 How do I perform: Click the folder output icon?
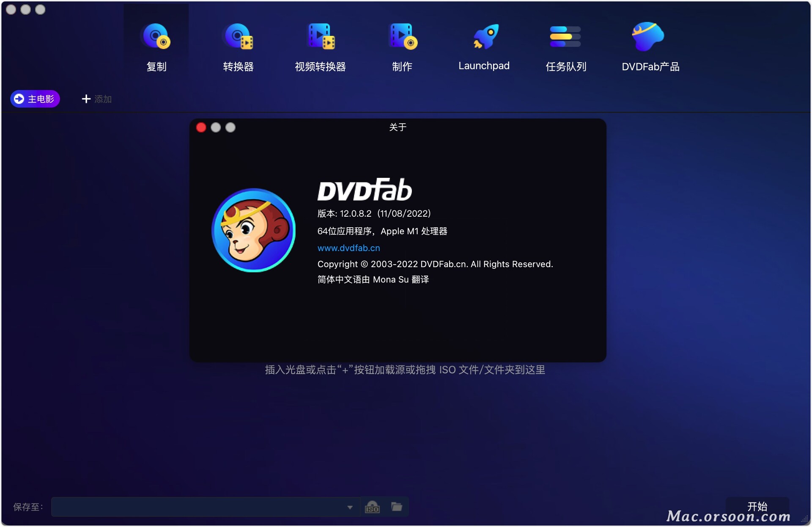coord(396,507)
